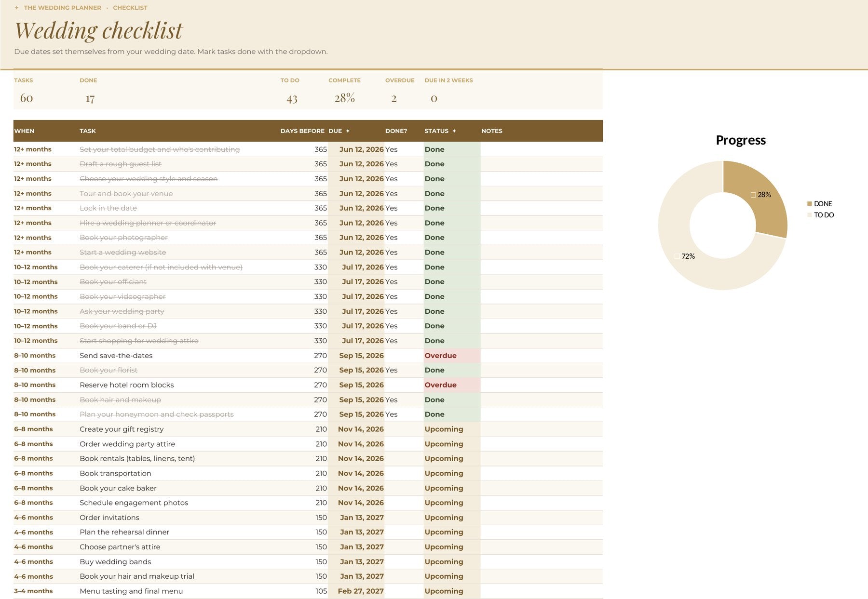Select the DONE? column header

[x=396, y=131]
